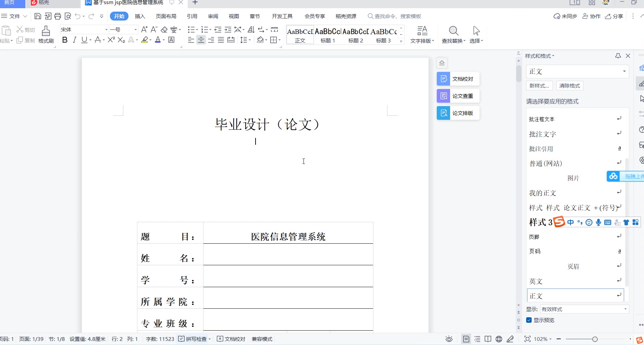The width and height of the screenshot is (644, 345).
Task: Apply superscript X² formatting
Action: [111, 40]
